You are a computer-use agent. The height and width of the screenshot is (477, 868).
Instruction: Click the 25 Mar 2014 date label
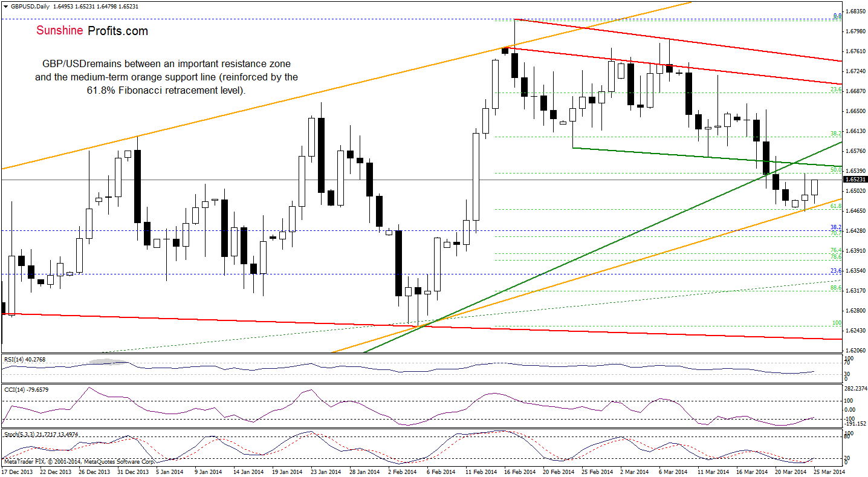click(x=829, y=471)
